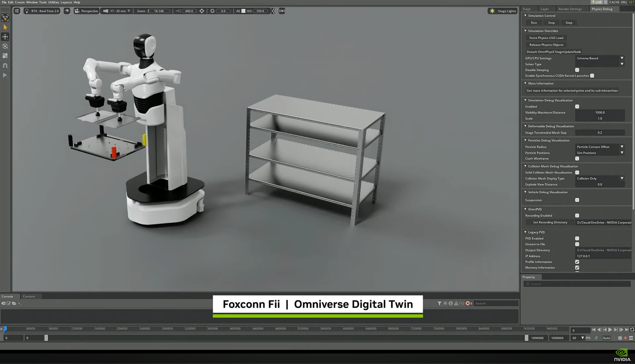Toggle Enable Synchronous CUDA Kernel Launches checkbox
635x364 pixels.
[x=592, y=76]
